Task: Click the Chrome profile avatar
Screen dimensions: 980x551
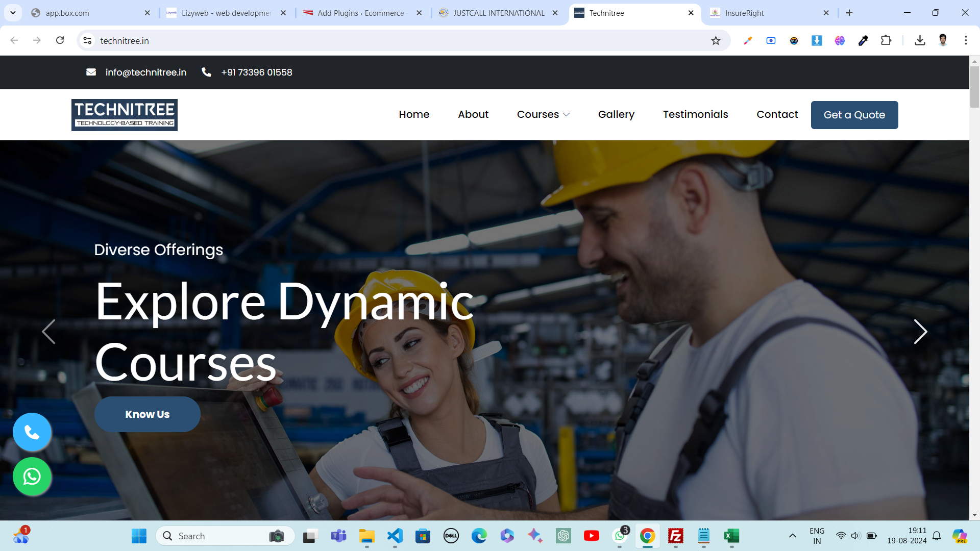Action: coord(943,40)
